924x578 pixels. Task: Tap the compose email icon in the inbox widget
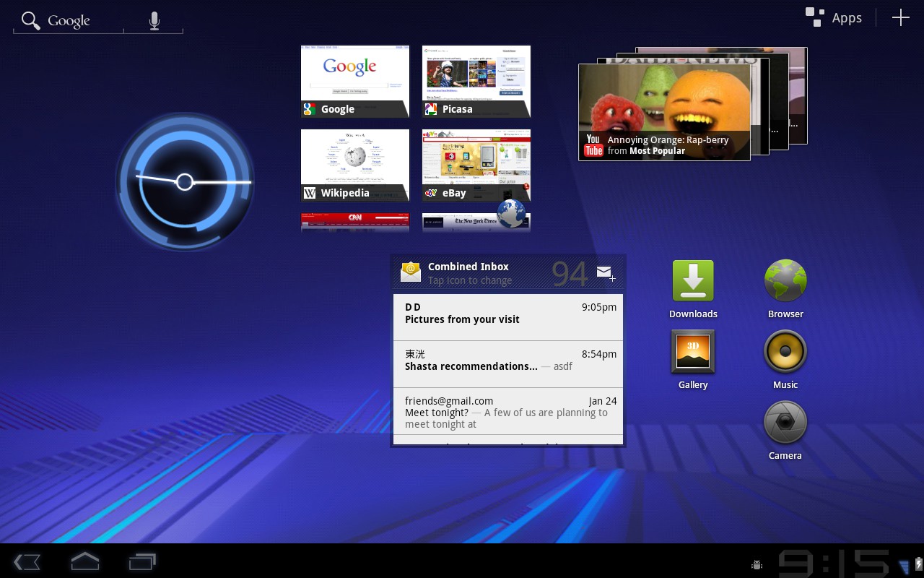[605, 272]
